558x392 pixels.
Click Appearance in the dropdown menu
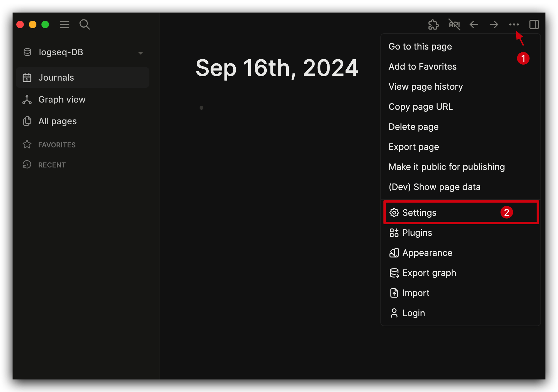coord(427,253)
